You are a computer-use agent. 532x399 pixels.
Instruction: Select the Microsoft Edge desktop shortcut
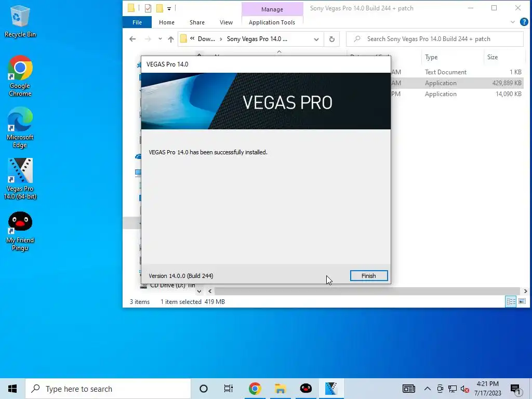pos(20,128)
